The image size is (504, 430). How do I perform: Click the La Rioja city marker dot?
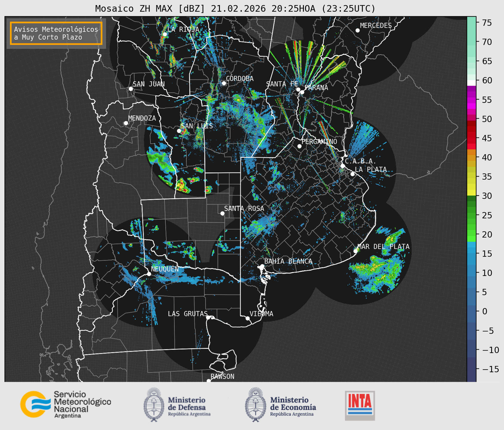coord(165,34)
